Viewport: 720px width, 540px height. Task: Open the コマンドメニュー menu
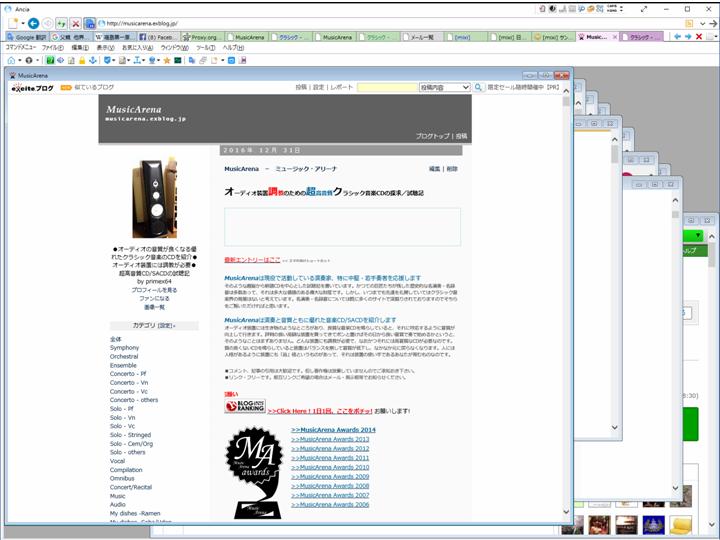coord(21,48)
